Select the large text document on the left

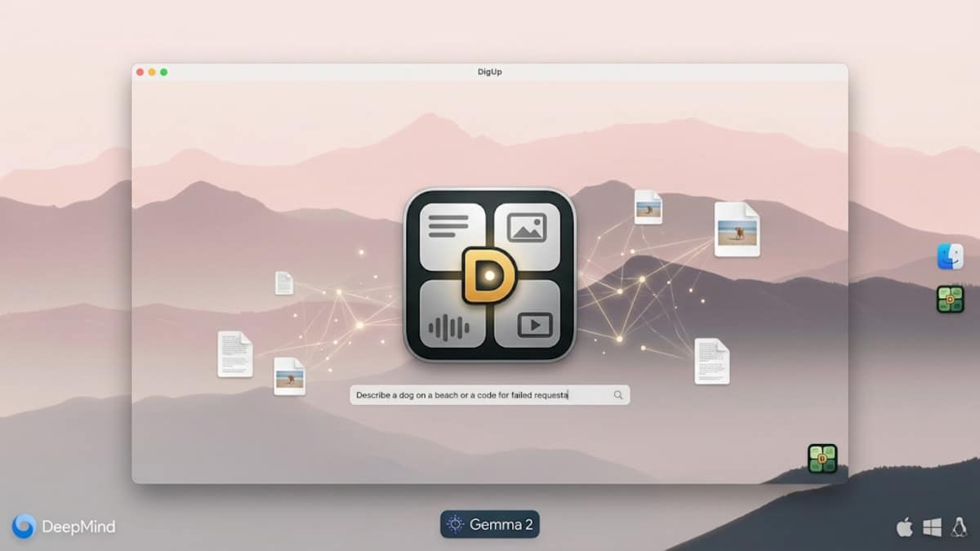click(x=235, y=354)
